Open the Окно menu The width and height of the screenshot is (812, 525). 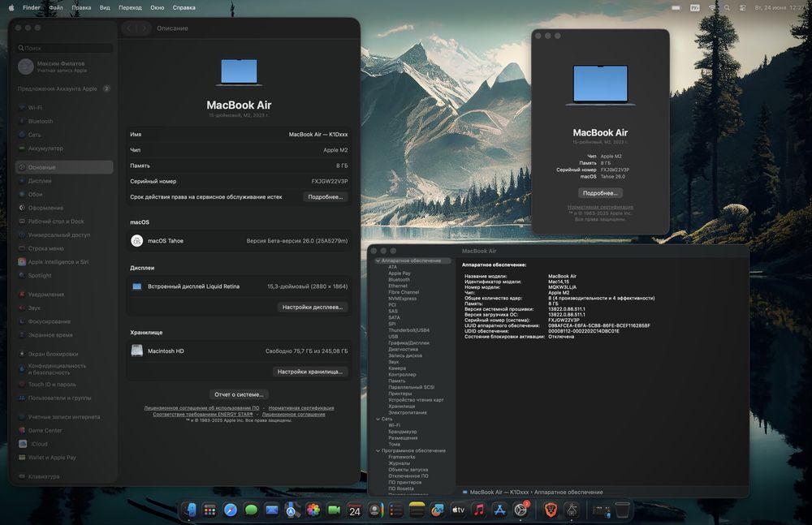(158, 8)
